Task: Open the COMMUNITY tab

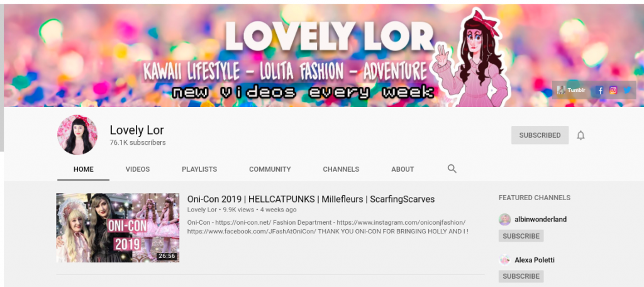Action: point(270,169)
